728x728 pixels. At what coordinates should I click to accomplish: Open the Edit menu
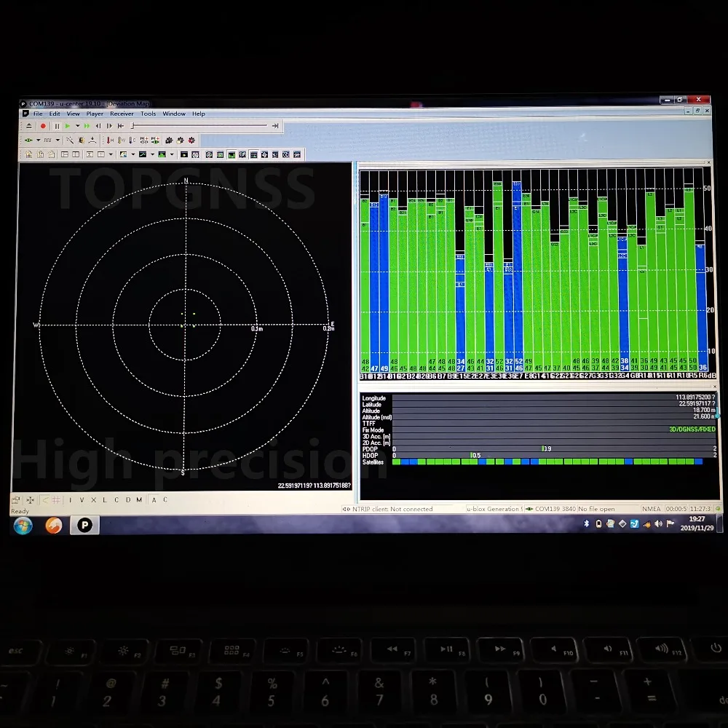tap(55, 114)
